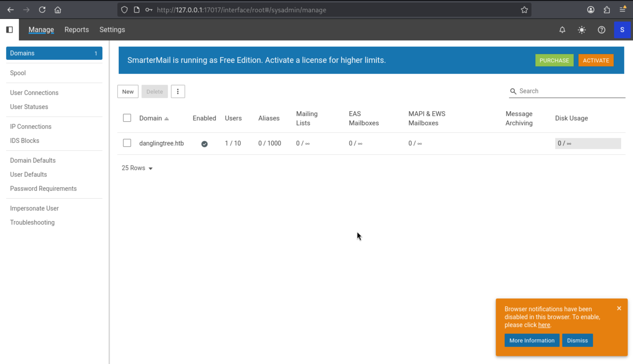Open User Connections in the sidebar
This screenshot has width=633, height=364.
point(34,93)
